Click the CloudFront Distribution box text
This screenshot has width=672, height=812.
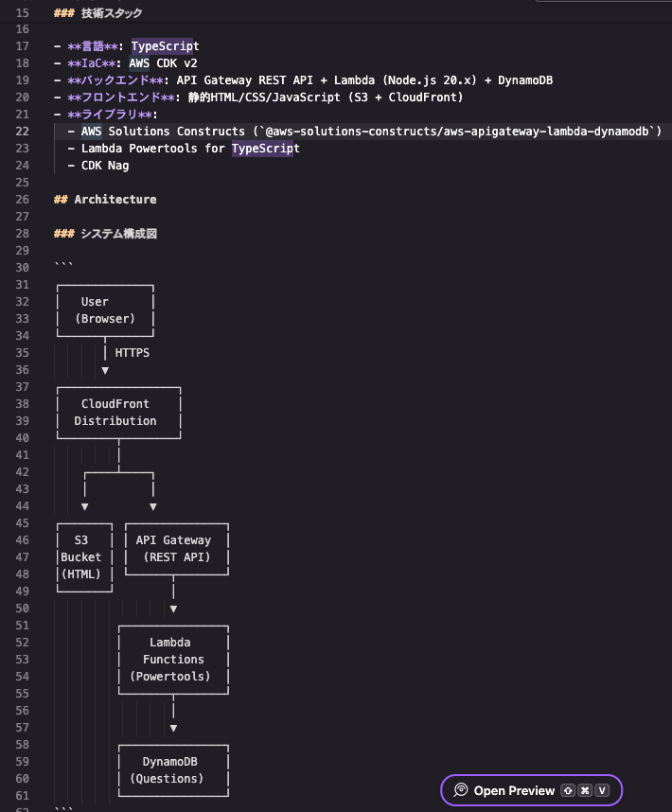pyautogui.click(x=115, y=413)
